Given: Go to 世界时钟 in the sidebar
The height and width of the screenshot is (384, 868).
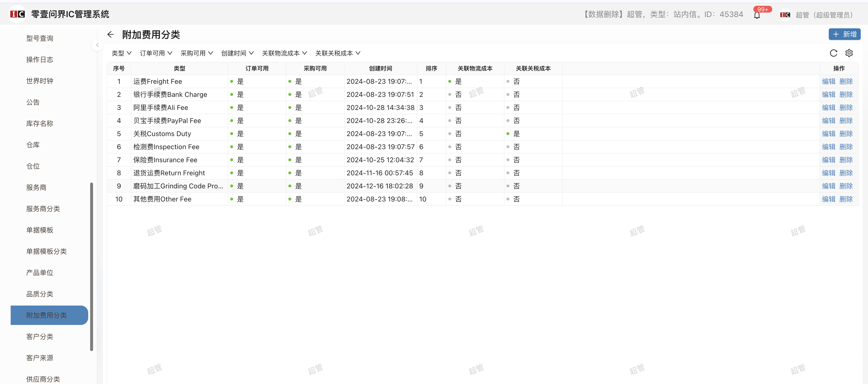Looking at the screenshot, I should tap(40, 81).
